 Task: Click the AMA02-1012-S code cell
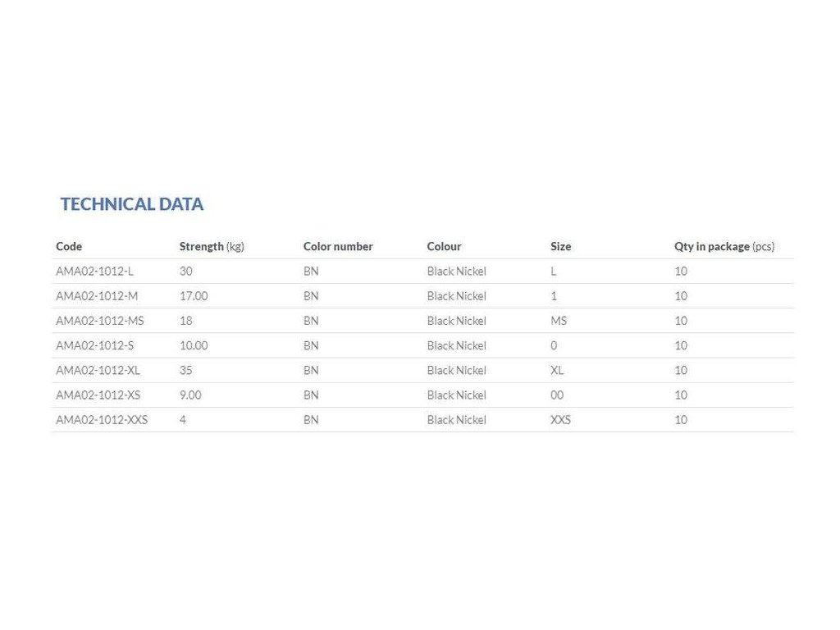point(94,345)
